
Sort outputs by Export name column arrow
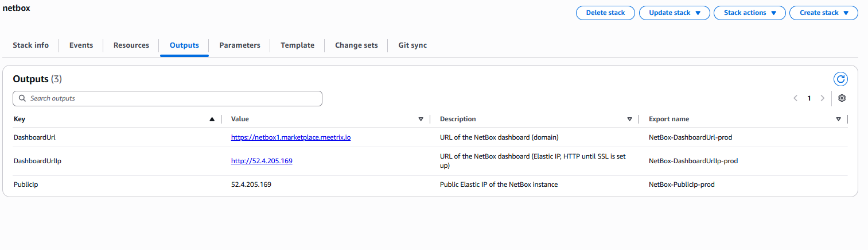[x=839, y=119]
